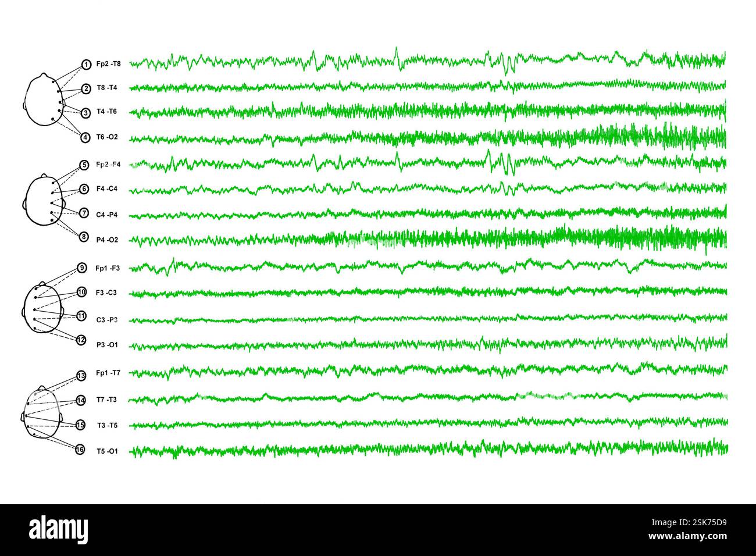Select the Fp2 -T8 channel label
Viewport: 756px width, 556px height.
click(109, 63)
